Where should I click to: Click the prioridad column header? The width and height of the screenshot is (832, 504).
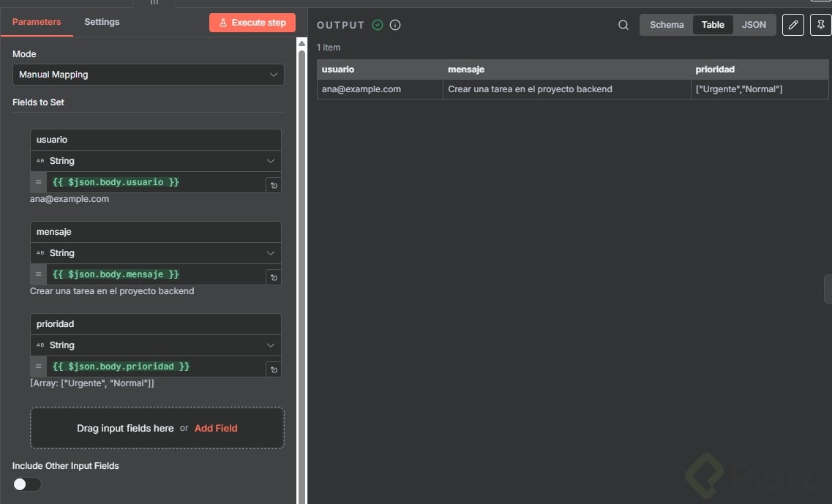click(x=760, y=69)
